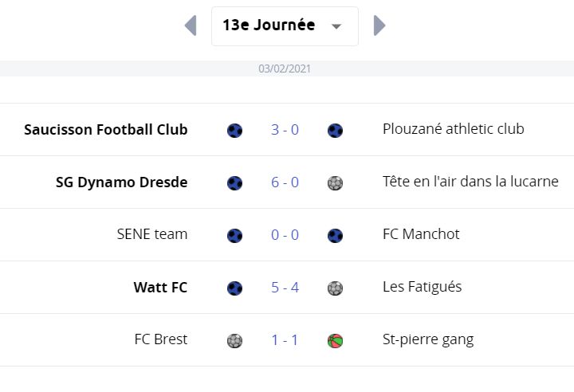574x392 pixels.
Task: Click St-pierre gang's red and green ball logo
Action: (335, 341)
